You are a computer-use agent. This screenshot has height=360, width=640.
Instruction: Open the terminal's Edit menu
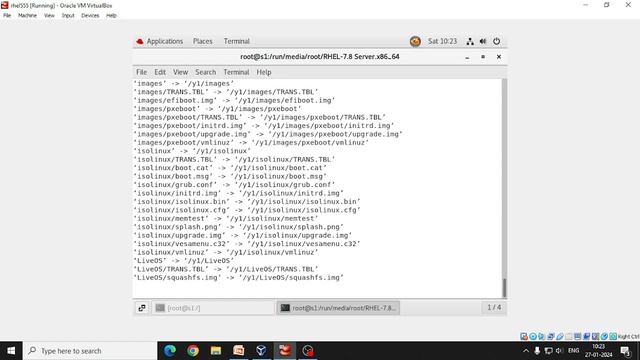click(x=160, y=72)
